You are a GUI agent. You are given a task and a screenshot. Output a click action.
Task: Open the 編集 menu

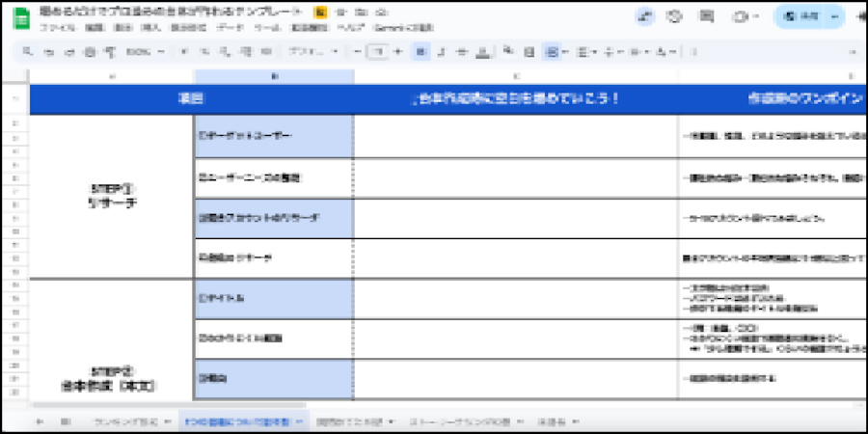[x=95, y=28]
